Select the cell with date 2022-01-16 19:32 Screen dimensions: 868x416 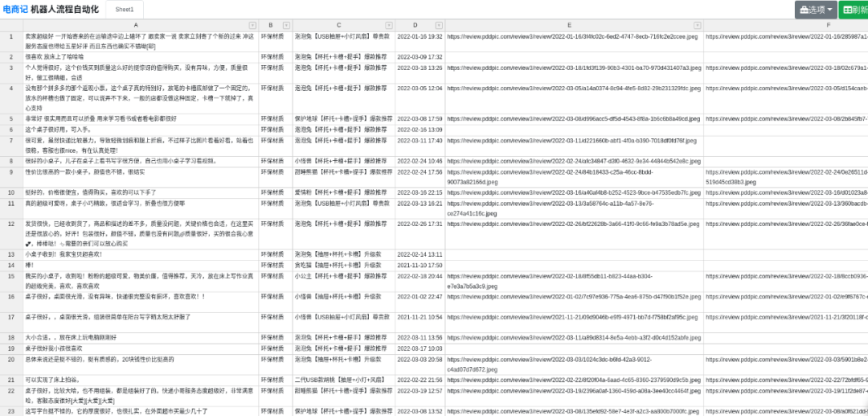pos(420,41)
